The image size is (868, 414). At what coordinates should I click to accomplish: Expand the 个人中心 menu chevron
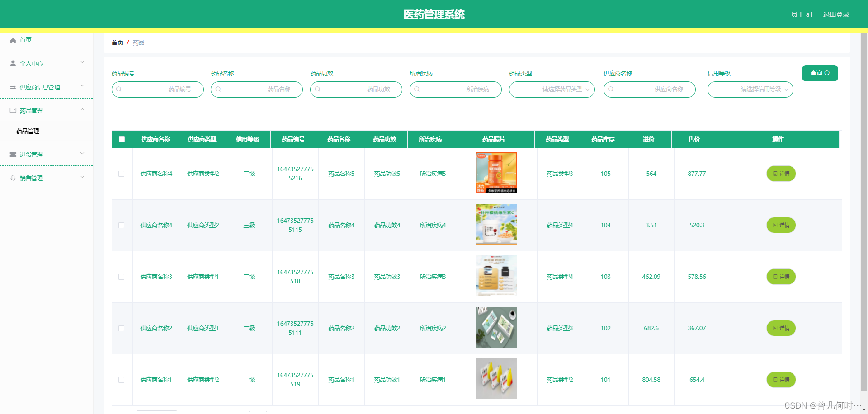(82, 62)
